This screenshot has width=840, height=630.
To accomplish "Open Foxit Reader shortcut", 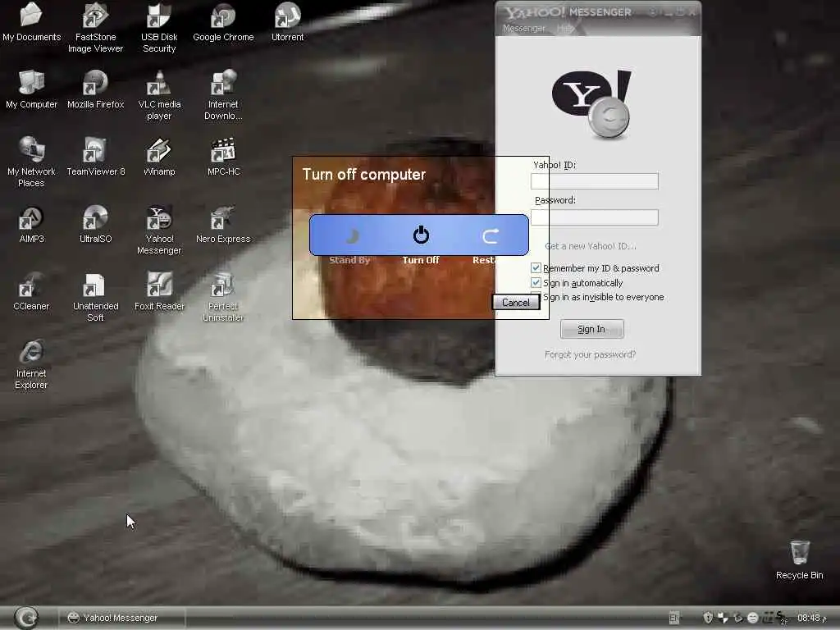I will 159,291.
